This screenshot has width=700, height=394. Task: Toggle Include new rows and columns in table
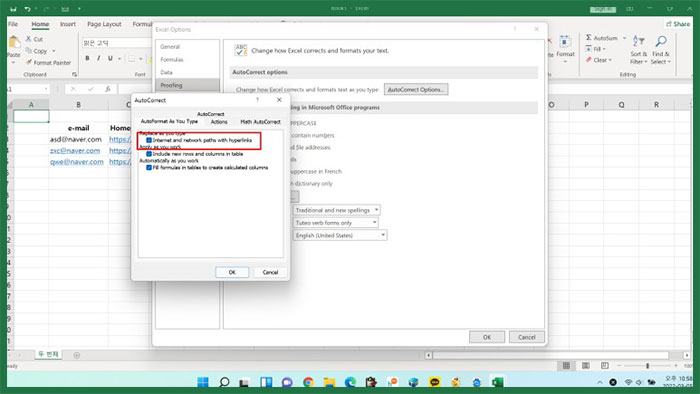tap(149, 154)
